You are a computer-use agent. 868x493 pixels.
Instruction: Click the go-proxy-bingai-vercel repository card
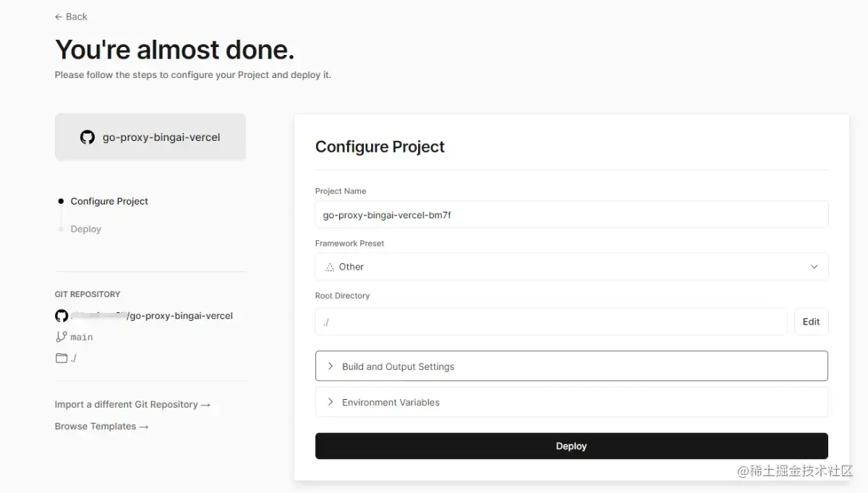150,137
